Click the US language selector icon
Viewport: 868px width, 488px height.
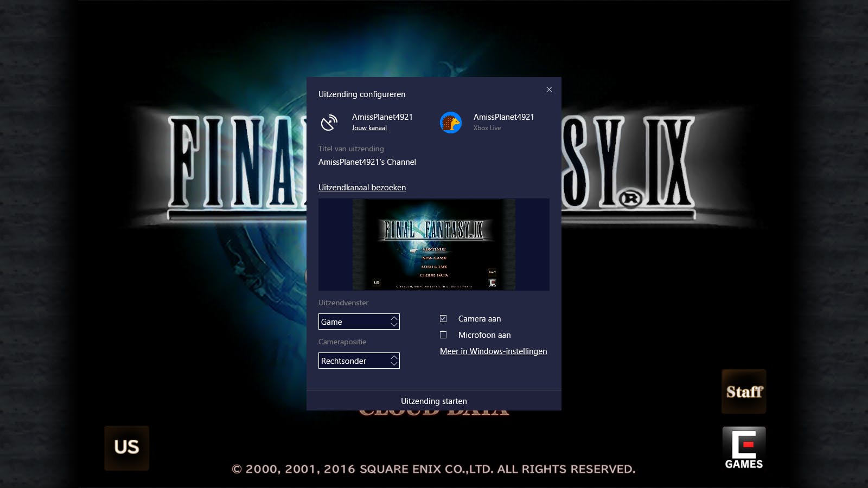tap(126, 448)
